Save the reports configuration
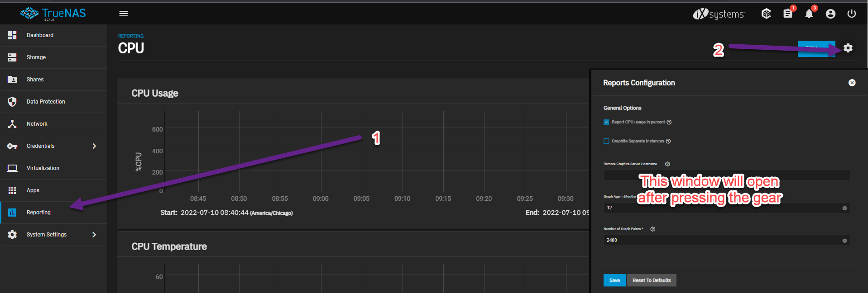The width and height of the screenshot is (868, 293). coord(614,280)
